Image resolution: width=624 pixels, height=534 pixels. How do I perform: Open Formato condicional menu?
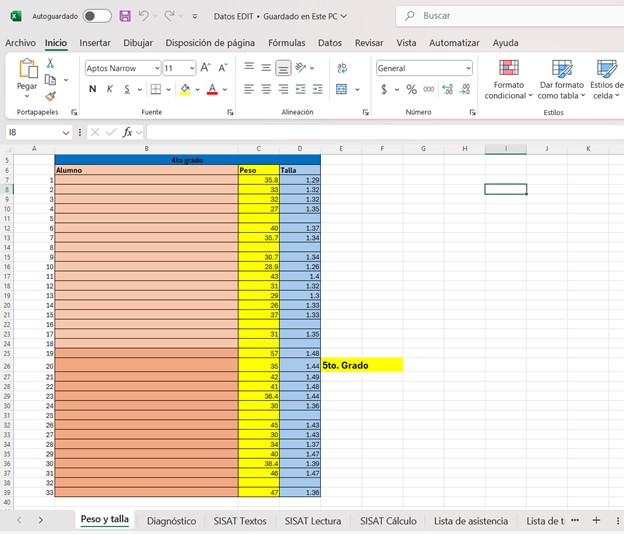pyautogui.click(x=508, y=78)
